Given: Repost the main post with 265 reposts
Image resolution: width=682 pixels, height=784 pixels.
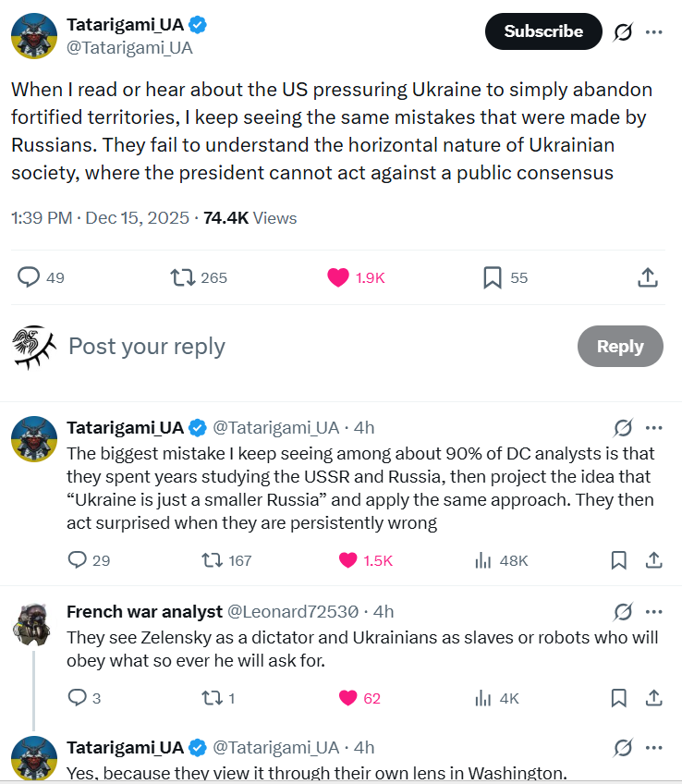Looking at the screenshot, I should tap(183, 276).
